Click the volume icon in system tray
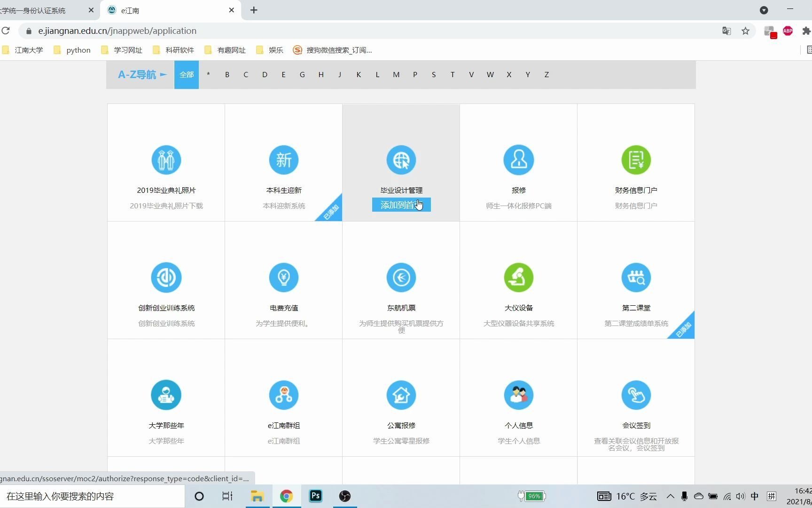Viewport: 812px width, 508px height. pyautogui.click(x=741, y=496)
